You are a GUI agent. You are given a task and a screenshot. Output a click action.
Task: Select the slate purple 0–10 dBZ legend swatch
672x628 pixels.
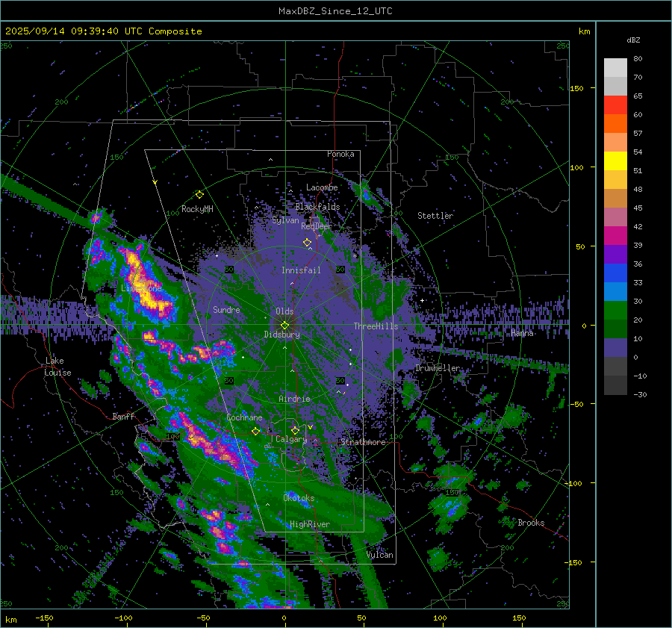[615, 348]
